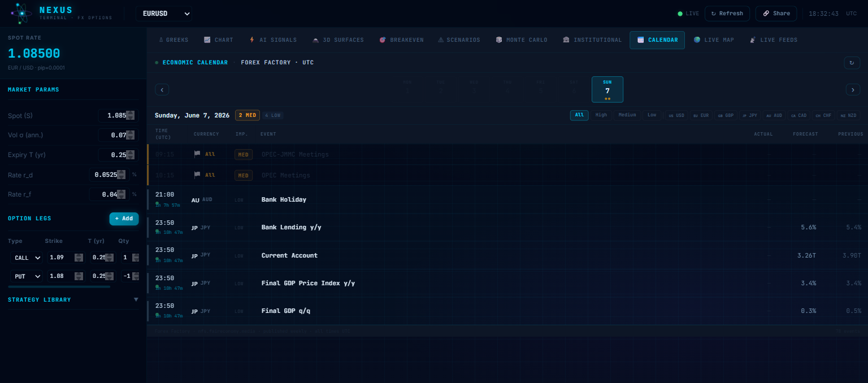Switch to the Greeks tab
868x383 pixels.
(174, 40)
